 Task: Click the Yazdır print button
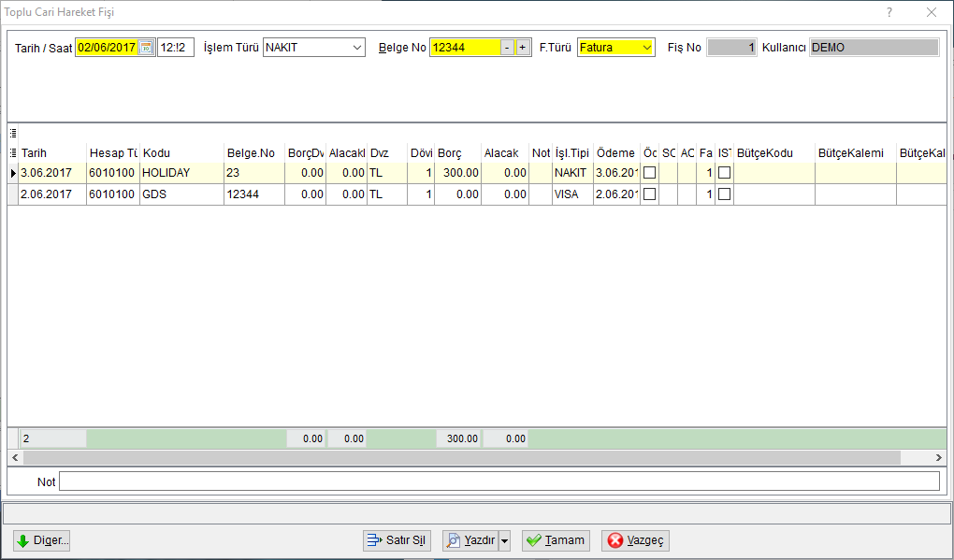click(x=470, y=540)
